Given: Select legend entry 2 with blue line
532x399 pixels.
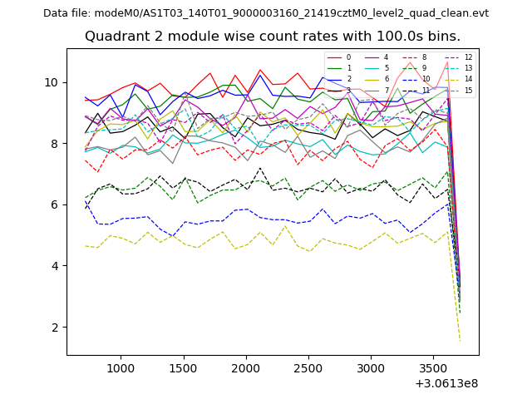Looking at the screenshot, I should point(334,80).
